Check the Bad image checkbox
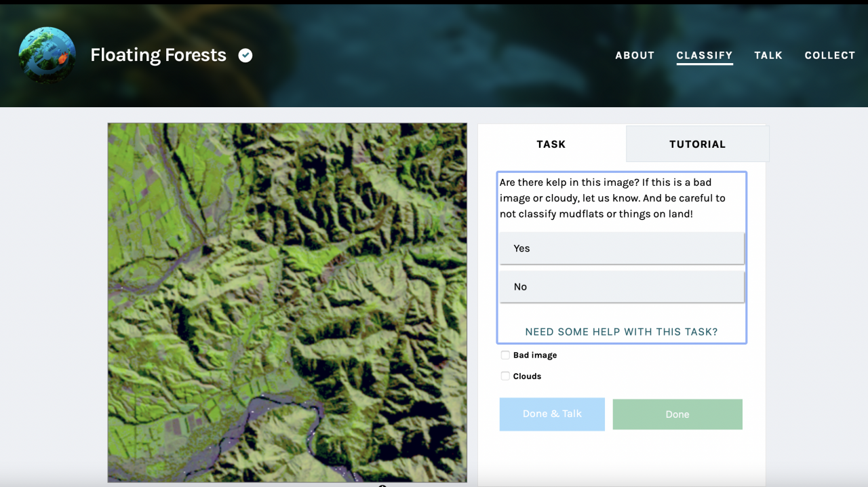The width and height of the screenshot is (868, 487). click(x=505, y=355)
